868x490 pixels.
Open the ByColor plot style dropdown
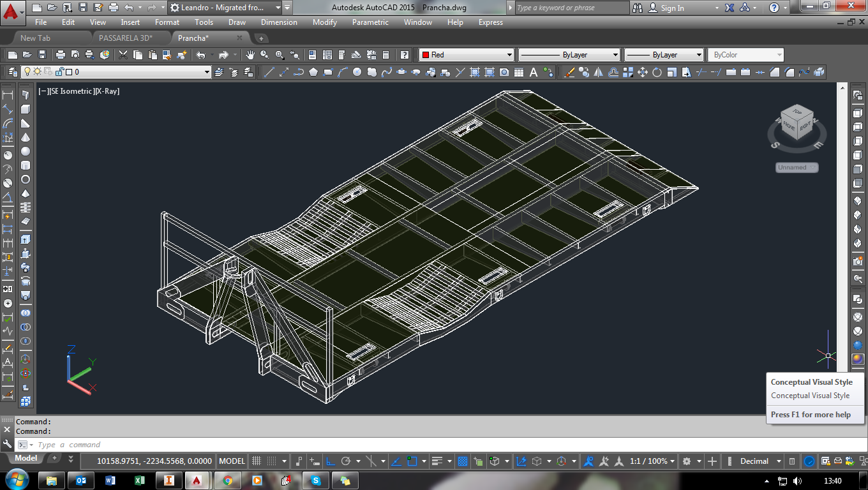pyautogui.click(x=745, y=55)
